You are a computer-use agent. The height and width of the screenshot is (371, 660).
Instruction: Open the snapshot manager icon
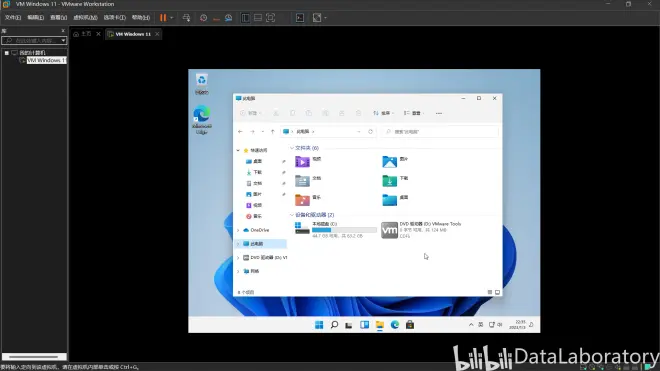(228, 18)
